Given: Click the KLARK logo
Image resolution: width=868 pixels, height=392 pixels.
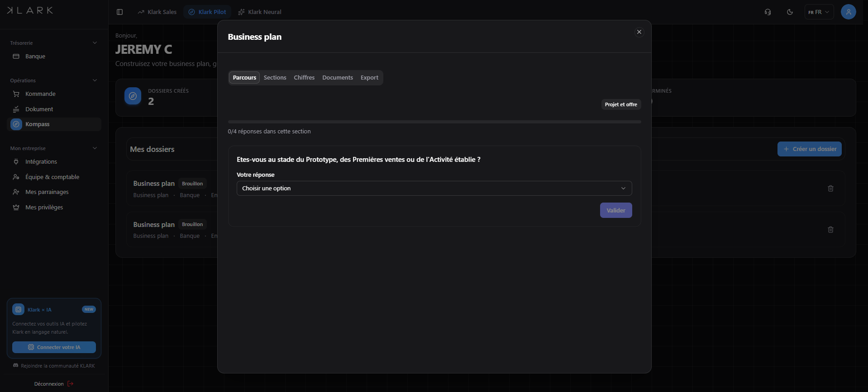Looking at the screenshot, I should [x=30, y=10].
